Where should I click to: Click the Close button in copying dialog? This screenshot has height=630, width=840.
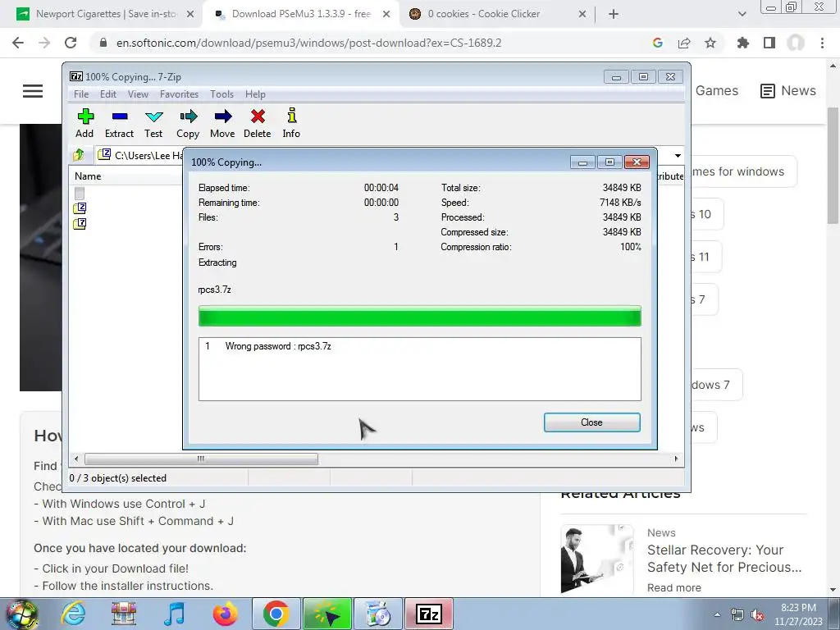[592, 422]
